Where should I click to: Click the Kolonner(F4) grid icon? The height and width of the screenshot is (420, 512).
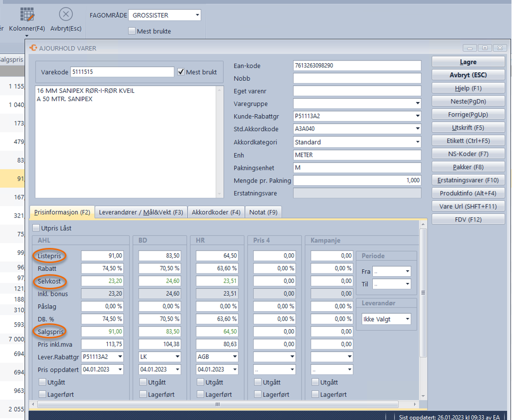pyautogui.click(x=27, y=14)
